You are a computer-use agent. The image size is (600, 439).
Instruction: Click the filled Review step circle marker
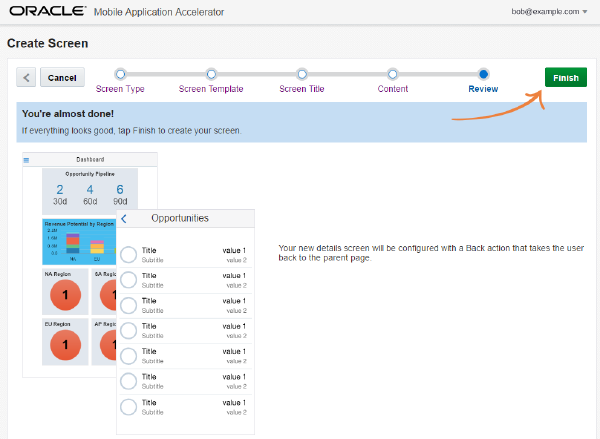(483, 74)
